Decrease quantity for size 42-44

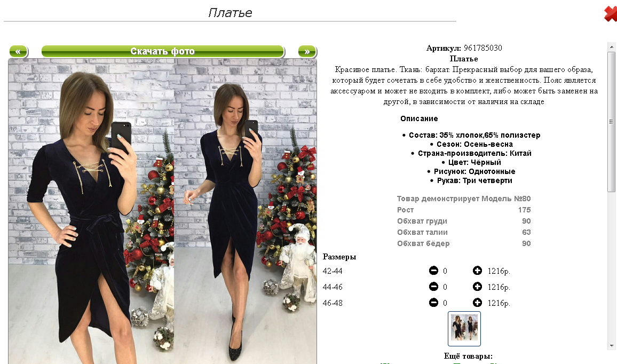click(x=433, y=271)
